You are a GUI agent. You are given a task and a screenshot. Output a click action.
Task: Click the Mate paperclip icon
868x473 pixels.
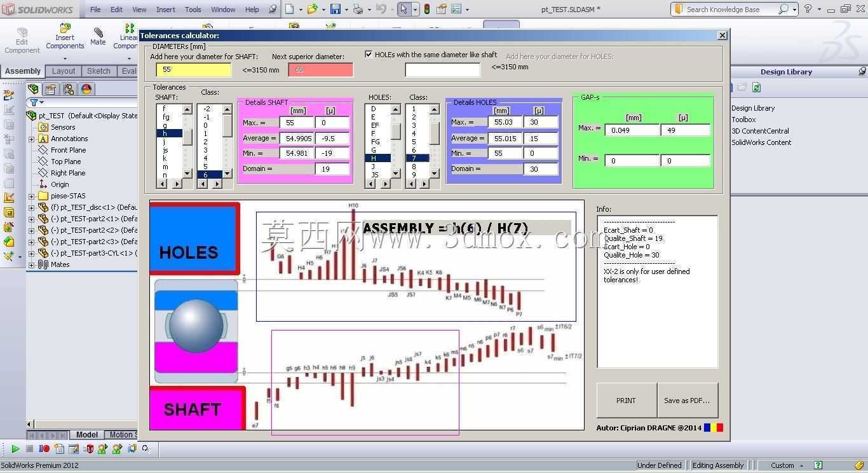pos(98,32)
